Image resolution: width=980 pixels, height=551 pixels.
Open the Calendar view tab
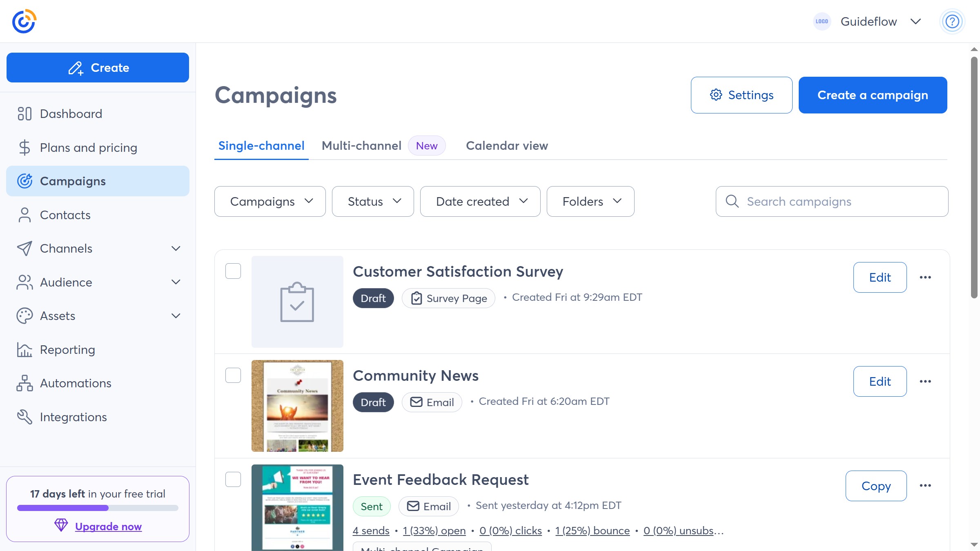pyautogui.click(x=506, y=146)
